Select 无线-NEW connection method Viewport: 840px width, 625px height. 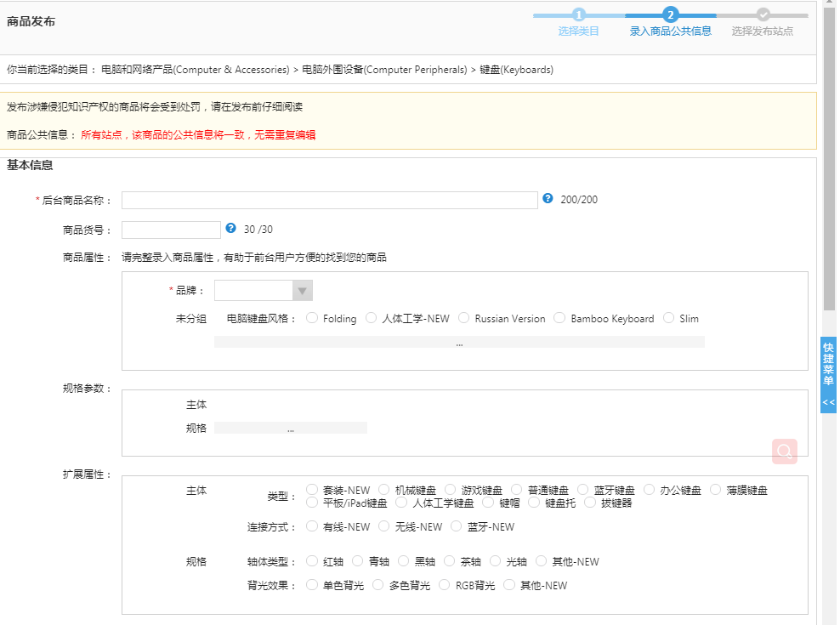[x=383, y=526]
